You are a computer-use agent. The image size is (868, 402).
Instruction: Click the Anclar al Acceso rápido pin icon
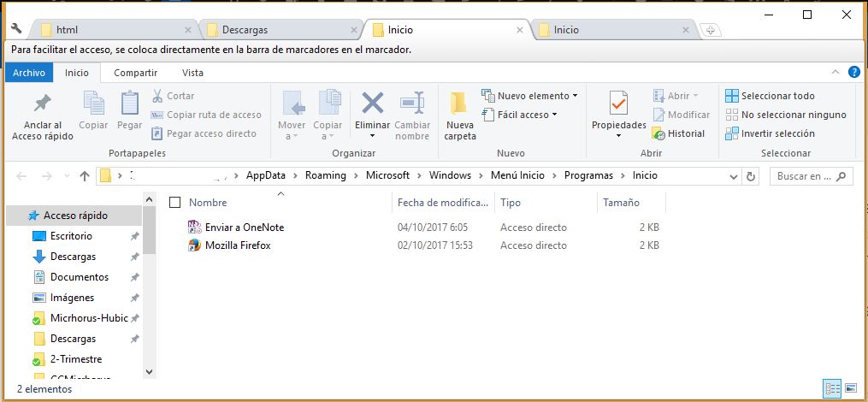click(42, 104)
